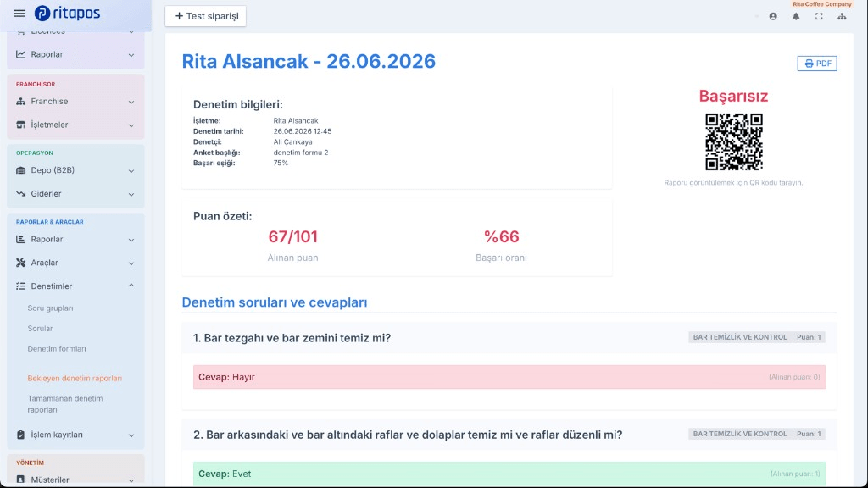Open the organization hierarchy icon in top bar
Viewport: 868px width, 488px height.
[842, 17]
